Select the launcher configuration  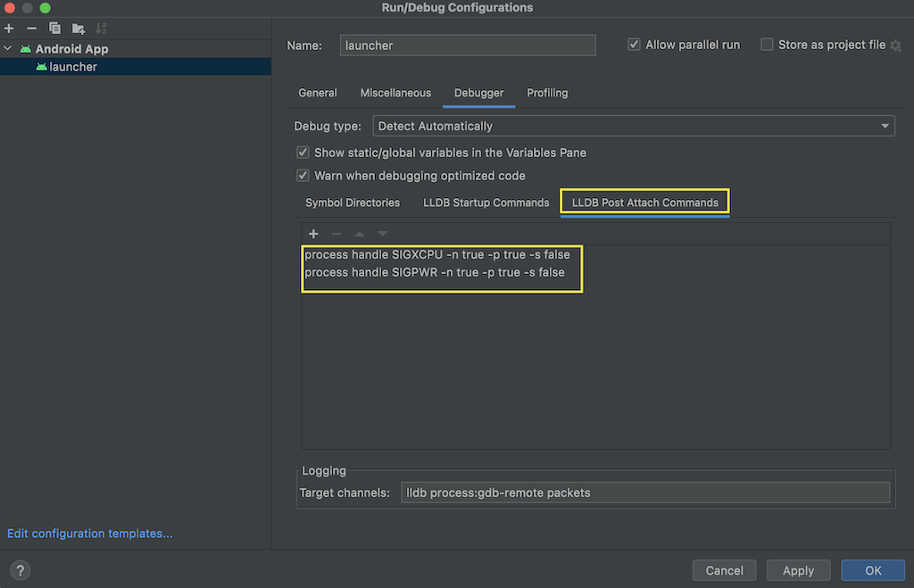136,66
